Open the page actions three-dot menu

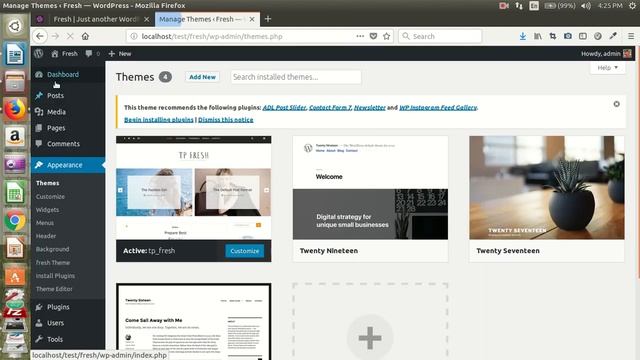(360, 36)
